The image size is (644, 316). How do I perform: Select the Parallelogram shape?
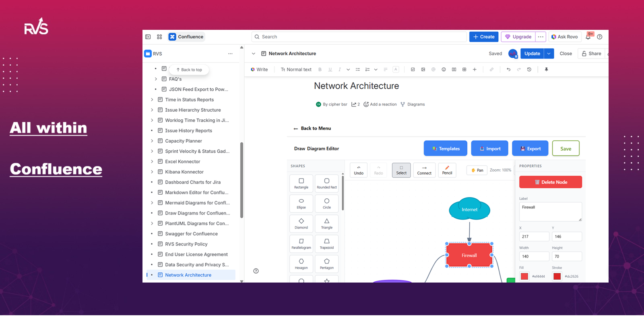coord(301,244)
